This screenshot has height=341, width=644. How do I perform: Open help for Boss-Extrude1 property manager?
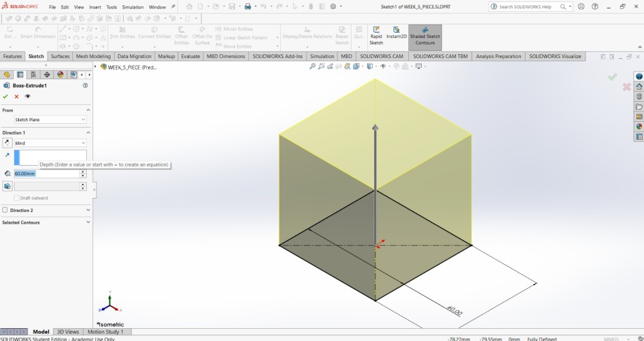[x=85, y=86]
